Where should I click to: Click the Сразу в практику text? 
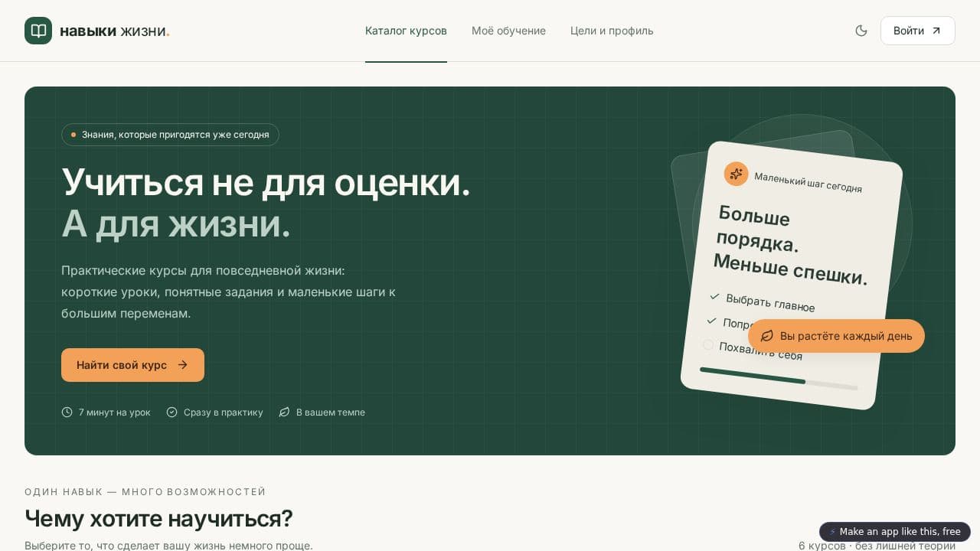[x=223, y=412]
